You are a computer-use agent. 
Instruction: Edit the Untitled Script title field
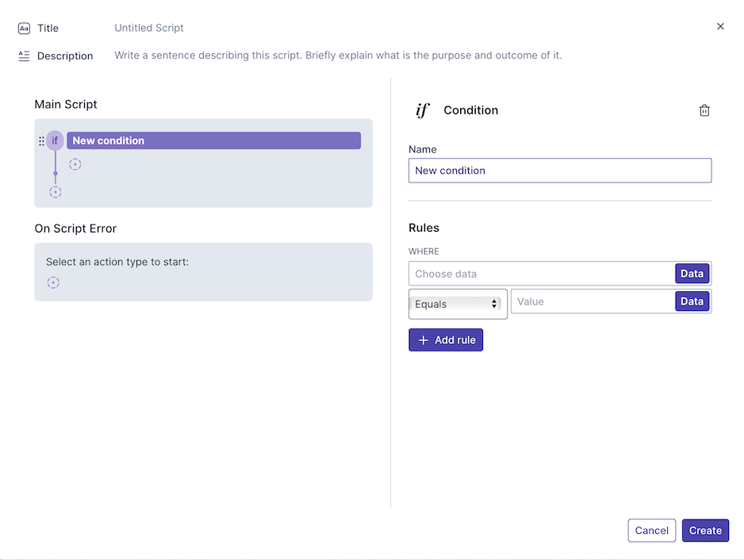(149, 28)
